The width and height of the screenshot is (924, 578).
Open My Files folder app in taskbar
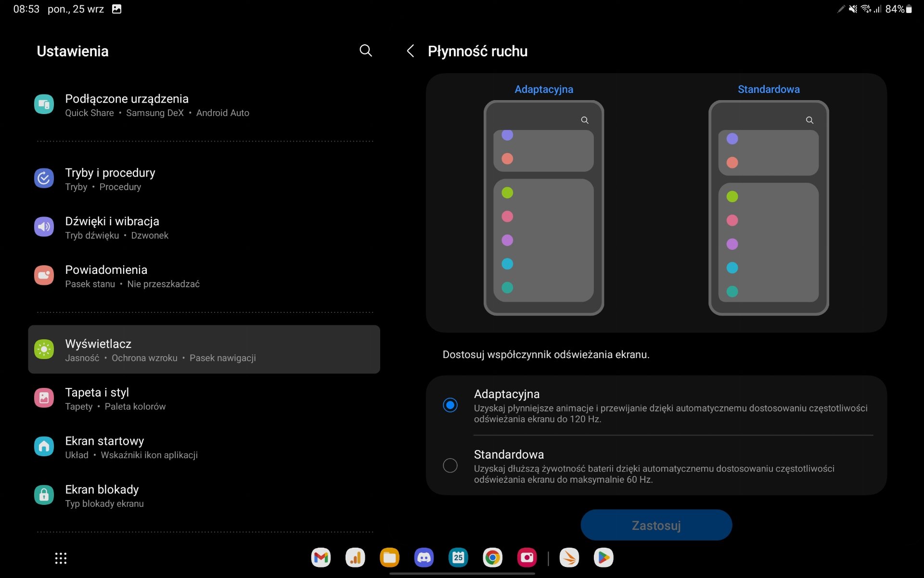pyautogui.click(x=390, y=558)
